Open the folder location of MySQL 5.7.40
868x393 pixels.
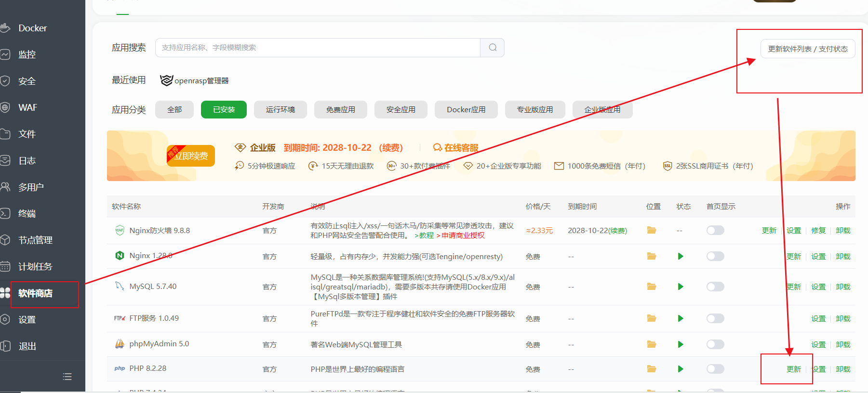pyautogui.click(x=652, y=287)
